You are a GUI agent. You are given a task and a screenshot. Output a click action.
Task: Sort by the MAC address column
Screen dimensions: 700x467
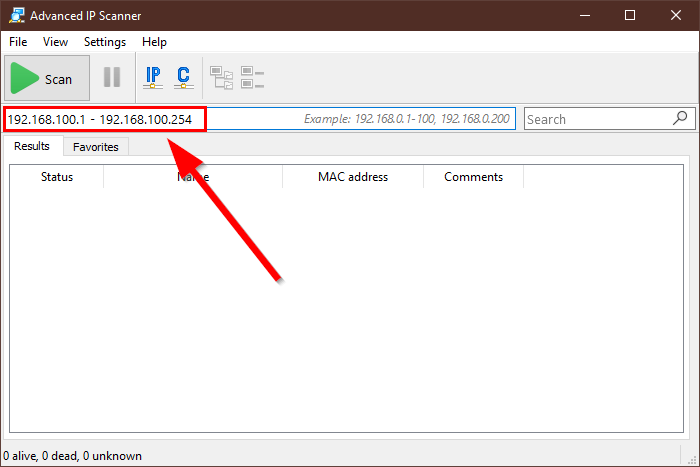point(353,177)
